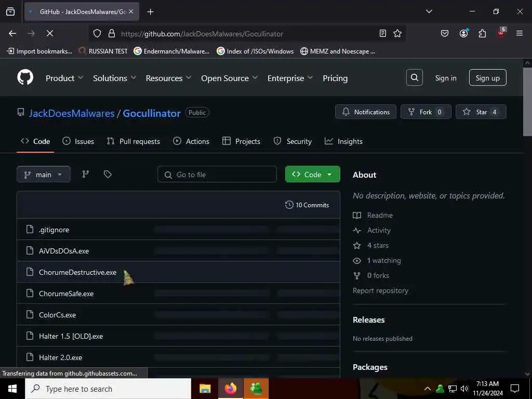Click Report repository link
Image resolution: width=532 pixels, height=399 pixels.
380,290
